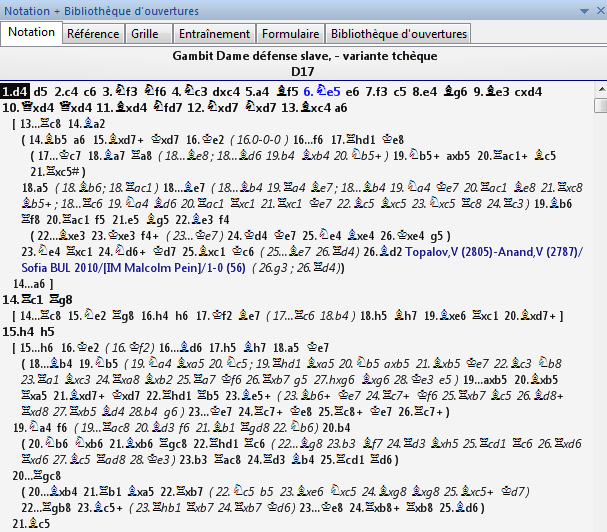
Task: Select move 17.h5 in the 15...h6 line
Action: (x=222, y=348)
